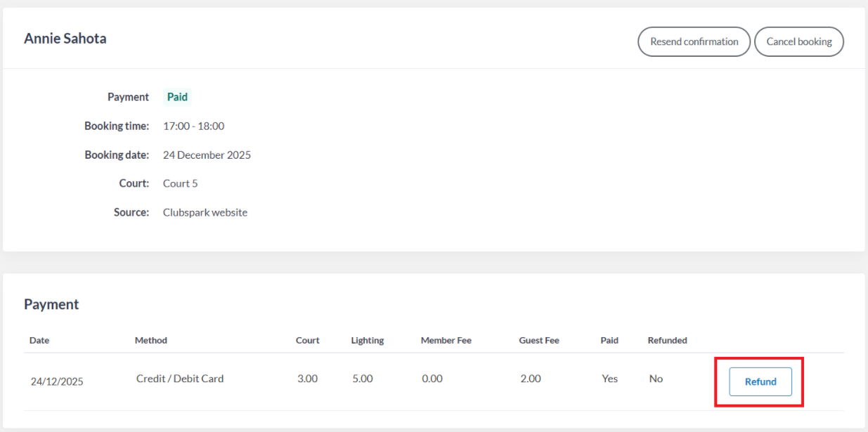This screenshot has height=432, width=868.
Task: Click the Clubspark website source text
Action: point(205,212)
